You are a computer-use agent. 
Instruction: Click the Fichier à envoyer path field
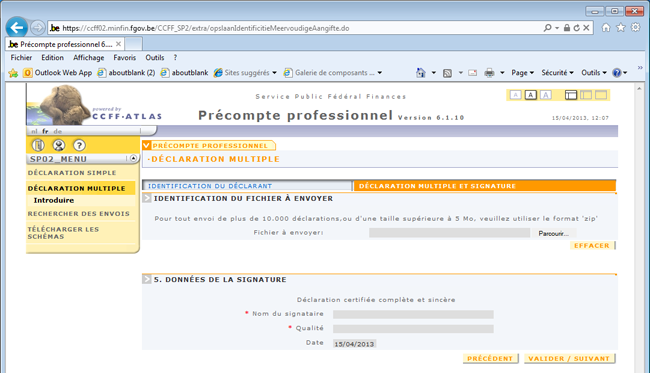click(449, 233)
